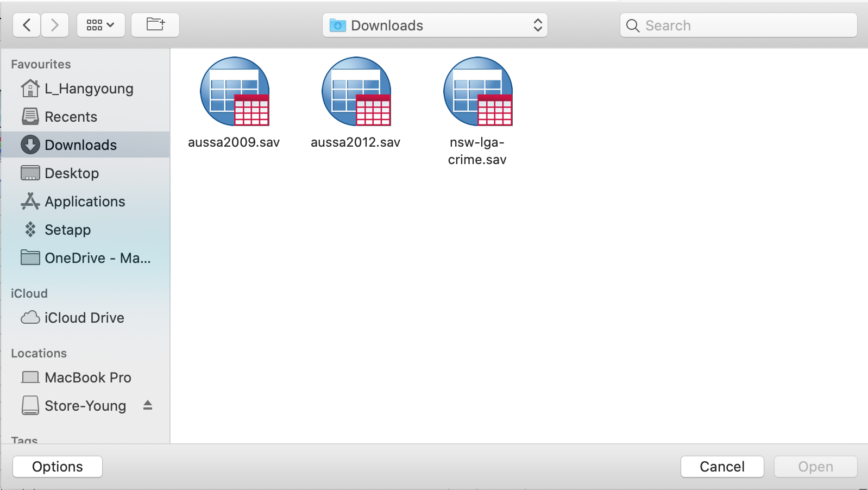868x490 pixels.
Task: Go forward with the right chevron button
Action: (55, 25)
